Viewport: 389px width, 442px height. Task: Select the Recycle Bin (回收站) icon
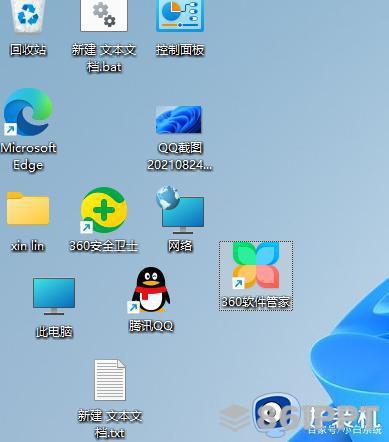pos(28,16)
